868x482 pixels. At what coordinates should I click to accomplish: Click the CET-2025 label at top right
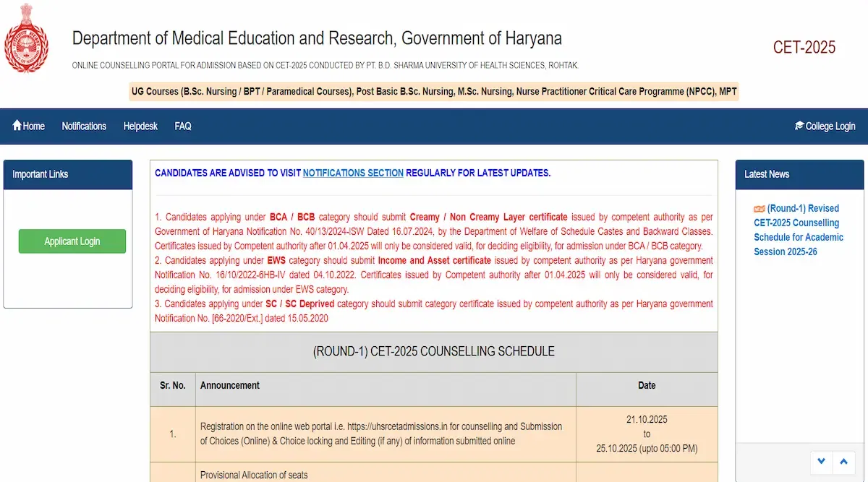804,48
